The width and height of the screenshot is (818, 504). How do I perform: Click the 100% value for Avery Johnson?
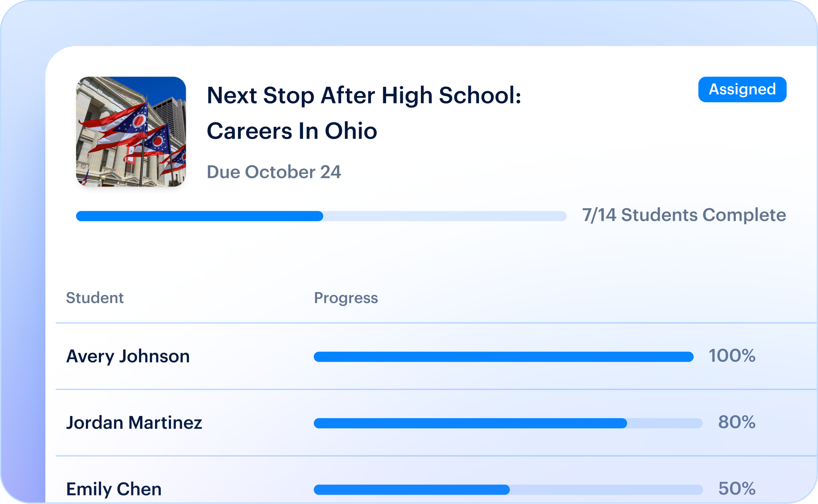pos(732,356)
